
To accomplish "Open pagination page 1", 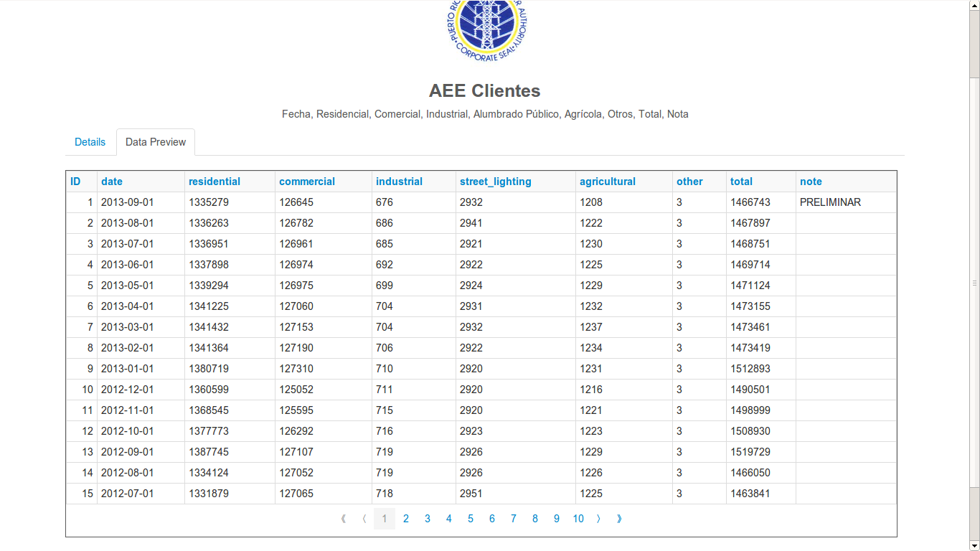I will tap(385, 519).
